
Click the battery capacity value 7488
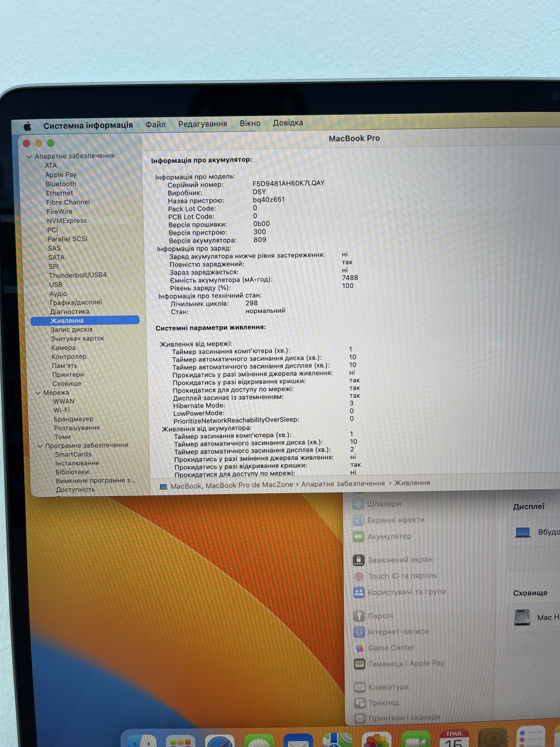[350, 277]
